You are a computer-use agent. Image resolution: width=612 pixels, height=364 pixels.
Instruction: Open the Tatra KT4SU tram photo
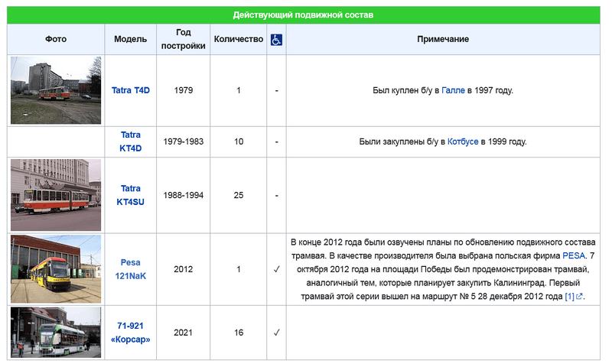pyautogui.click(x=56, y=195)
